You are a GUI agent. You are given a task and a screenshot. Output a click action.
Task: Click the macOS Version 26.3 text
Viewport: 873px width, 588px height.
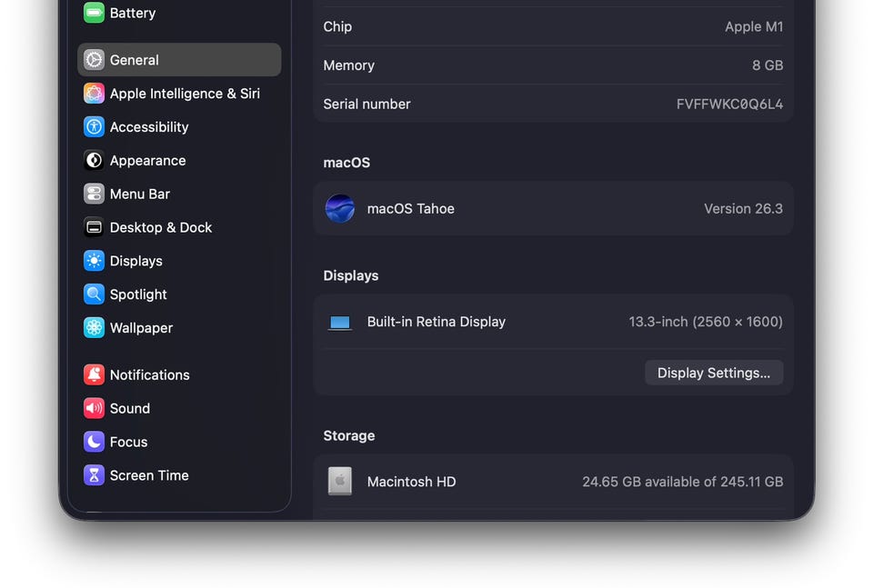[743, 209]
